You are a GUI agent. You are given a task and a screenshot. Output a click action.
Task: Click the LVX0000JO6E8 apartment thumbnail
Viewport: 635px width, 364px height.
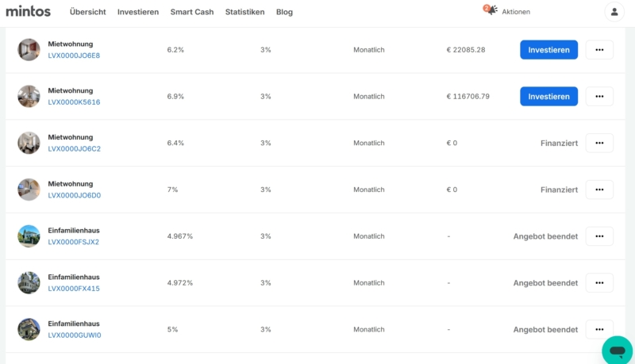(29, 50)
